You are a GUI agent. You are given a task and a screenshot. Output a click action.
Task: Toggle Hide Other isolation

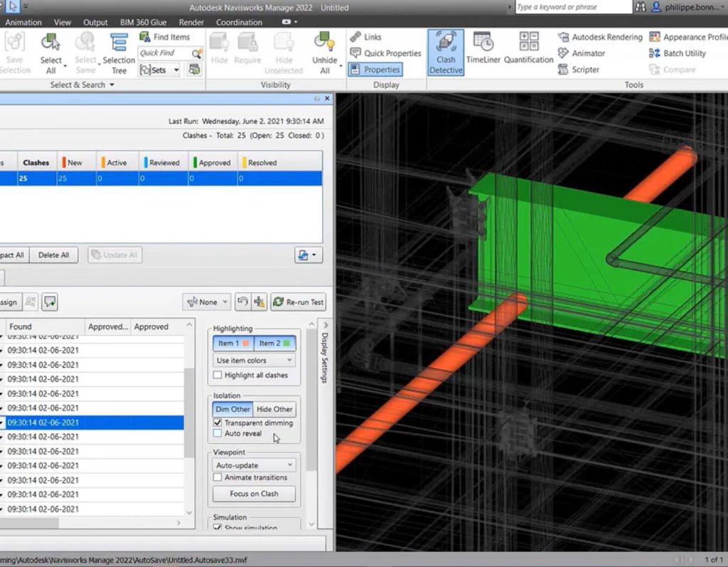pos(274,409)
